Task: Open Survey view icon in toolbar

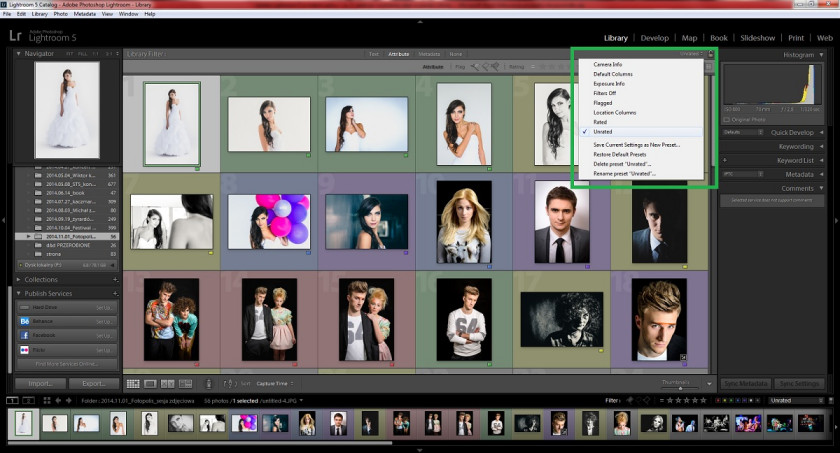Action: pyautogui.click(x=185, y=383)
